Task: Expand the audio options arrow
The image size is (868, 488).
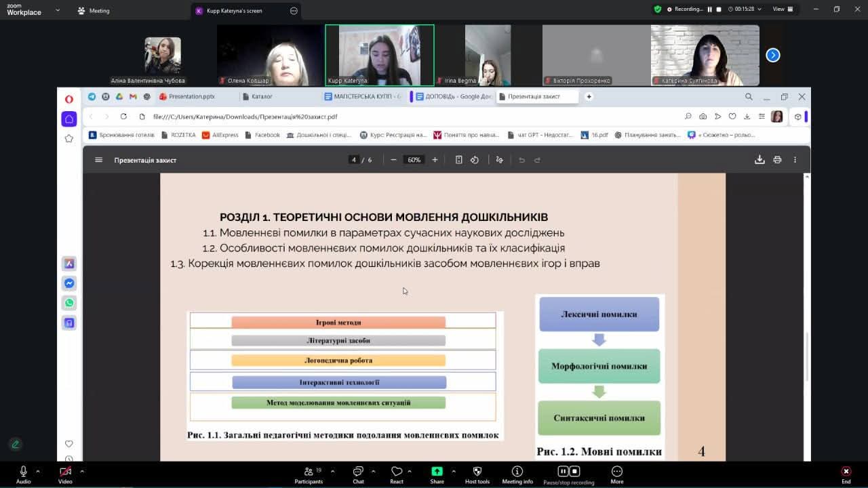Action: point(38,471)
